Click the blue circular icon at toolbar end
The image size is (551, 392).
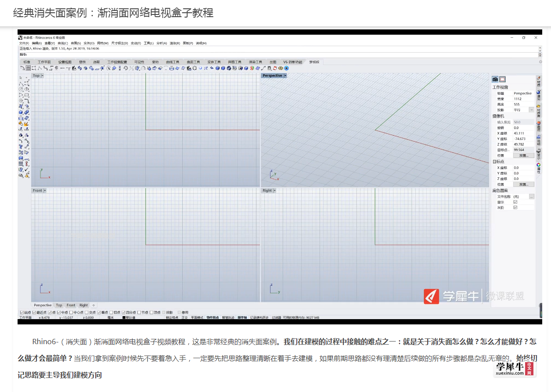point(287,68)
